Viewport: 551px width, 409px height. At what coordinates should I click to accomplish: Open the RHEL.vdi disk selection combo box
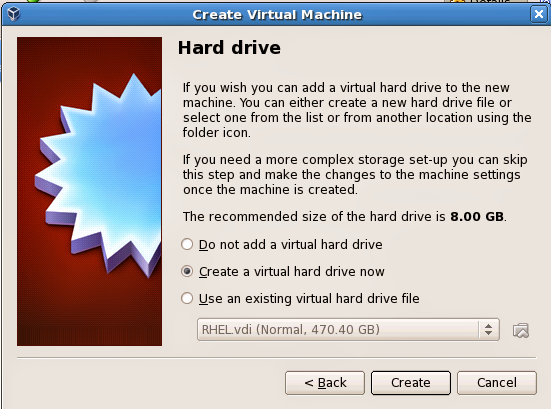(348, 330)
